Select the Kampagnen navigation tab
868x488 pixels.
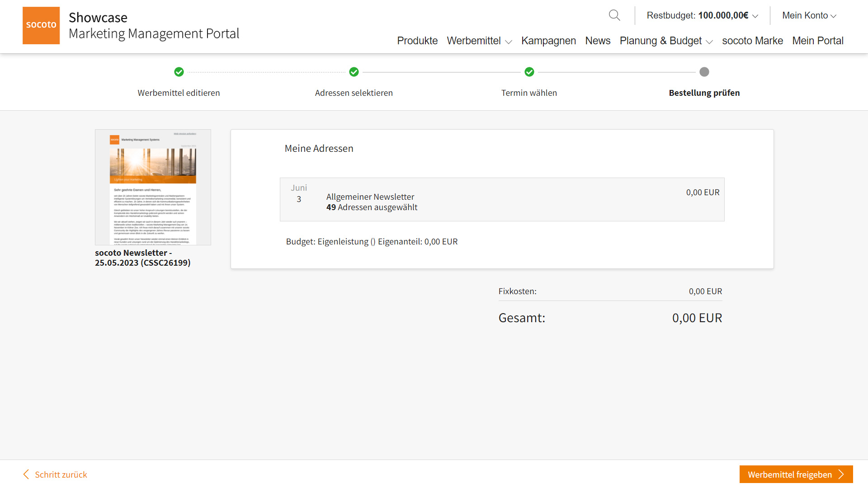click(x=548, y=41)
